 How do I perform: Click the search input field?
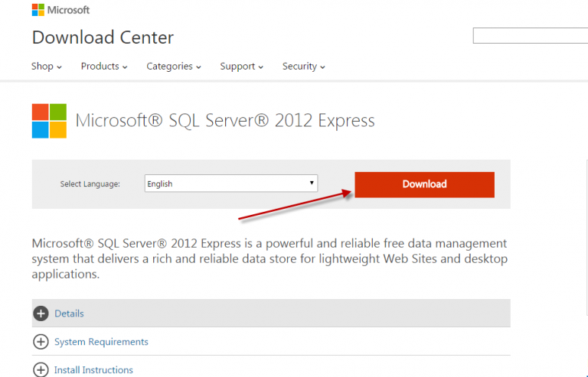pyautogui.click(x=530, y=35)
